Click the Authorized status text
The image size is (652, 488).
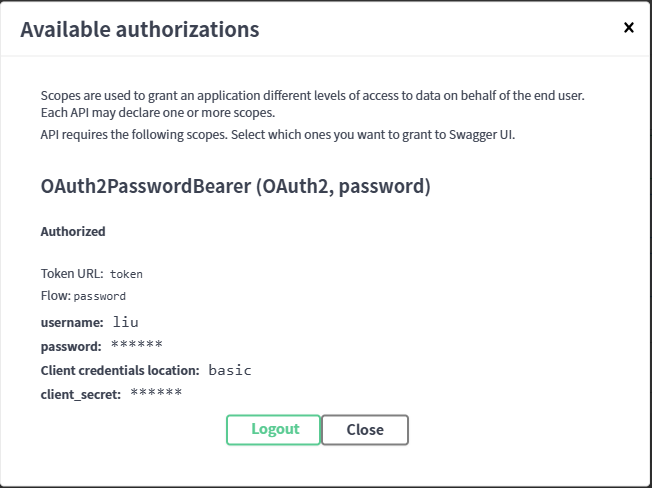(x=73, y=231)
